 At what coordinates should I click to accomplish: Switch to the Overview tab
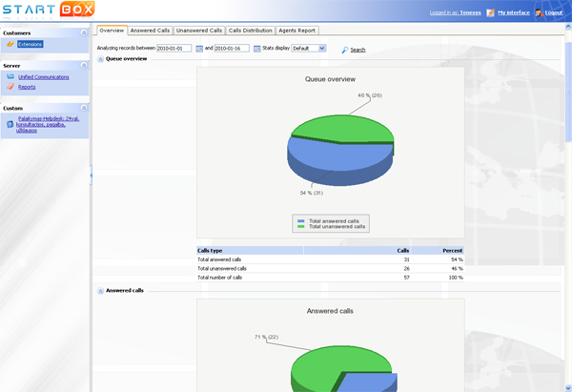(112, 31)
